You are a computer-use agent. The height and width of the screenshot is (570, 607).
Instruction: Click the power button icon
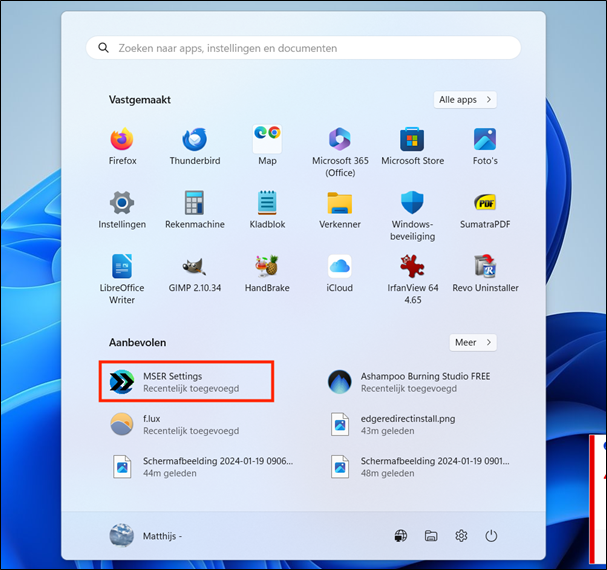click(x=491, y=536)
